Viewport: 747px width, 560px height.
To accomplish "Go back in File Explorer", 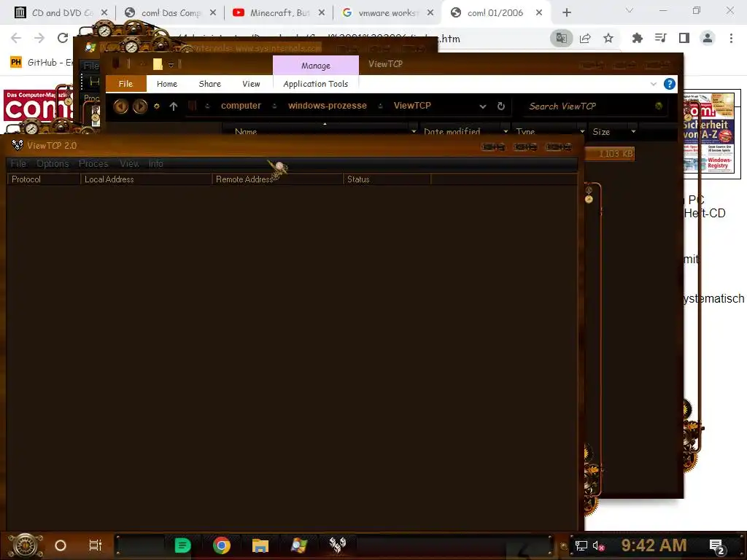I will [x=120, y=106].
